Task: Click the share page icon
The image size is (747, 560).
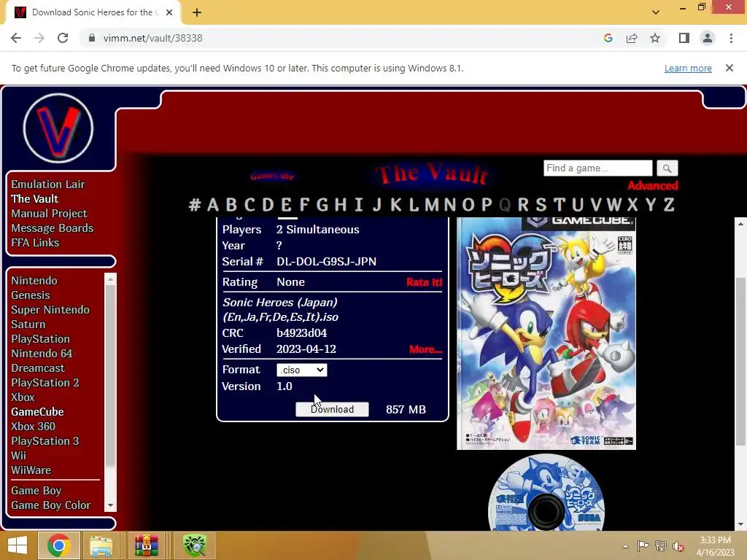Action: 632,38
